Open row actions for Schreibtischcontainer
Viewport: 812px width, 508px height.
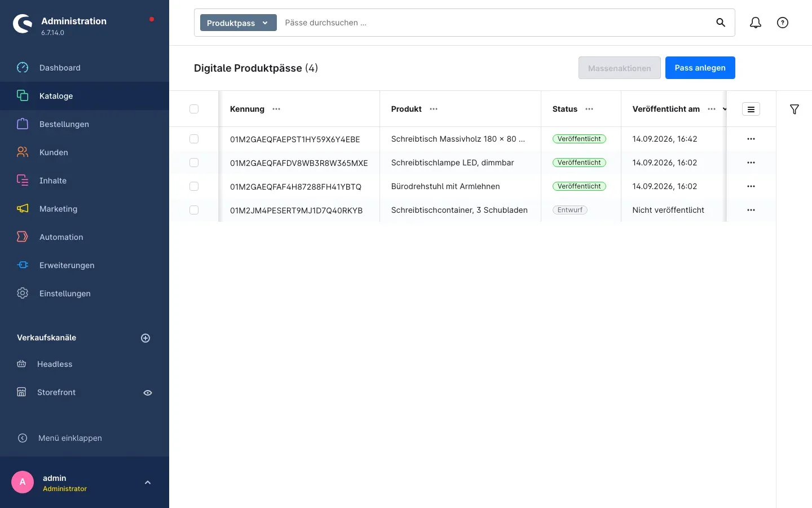pos(751,210)
